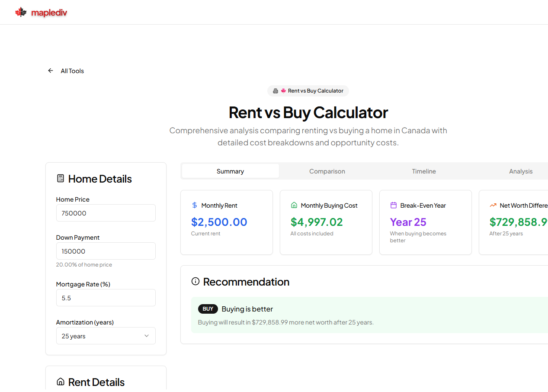Click the calculator icon next to Home Details

(61, 178)
